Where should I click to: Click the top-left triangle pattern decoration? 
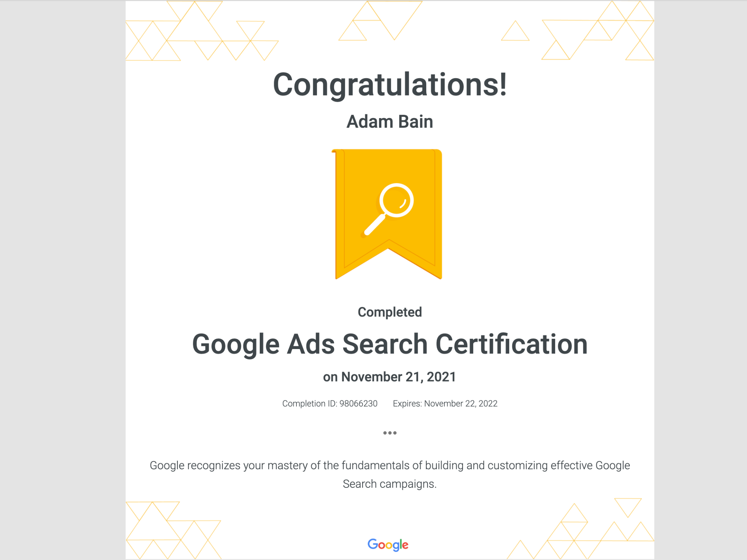201,31
